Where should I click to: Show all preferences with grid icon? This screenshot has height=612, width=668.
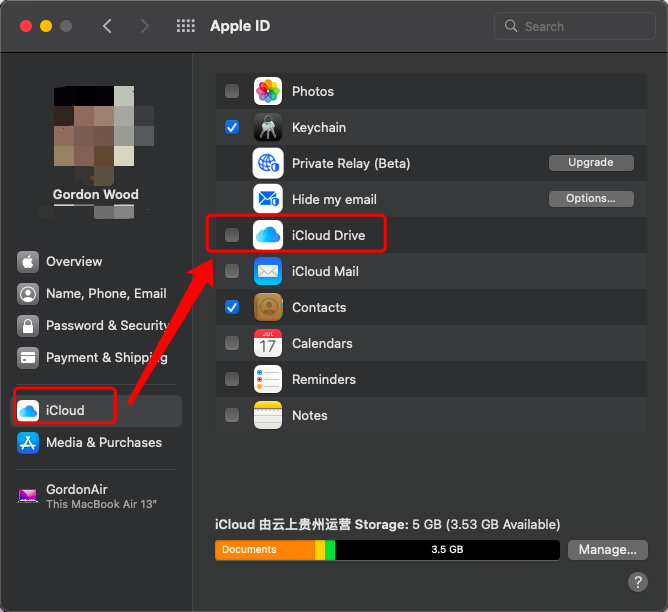[x=186, y=26]
